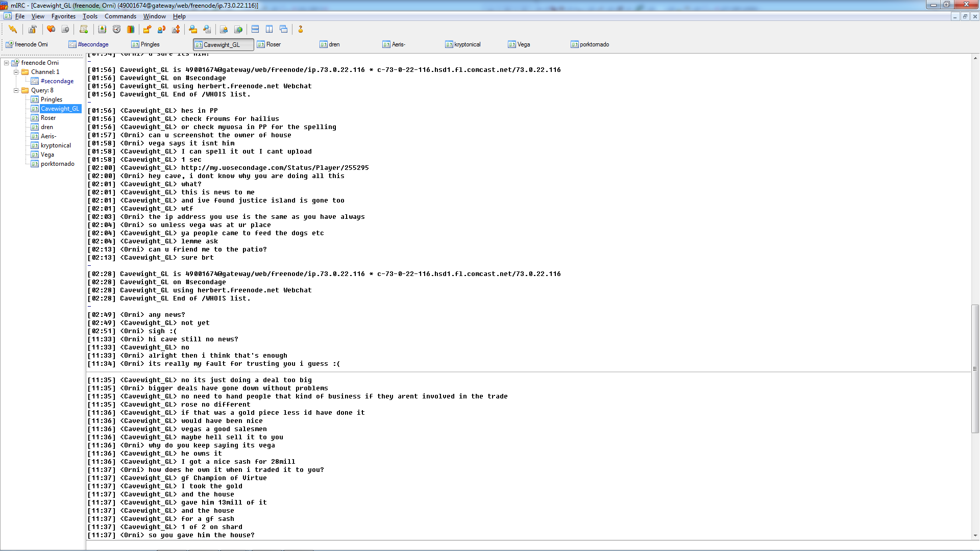Click the Send File folder icon
The width and height of the screenshot is (980, 551).
click(147, 29)
